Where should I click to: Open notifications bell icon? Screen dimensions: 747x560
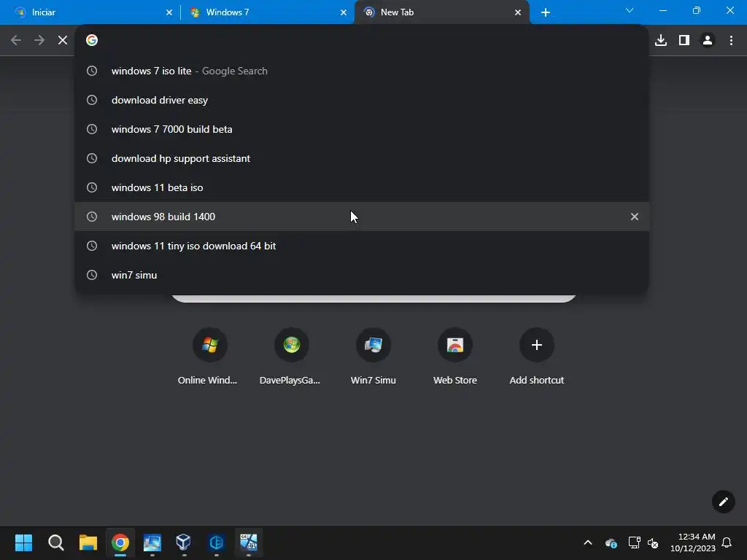tap(727, 542)
